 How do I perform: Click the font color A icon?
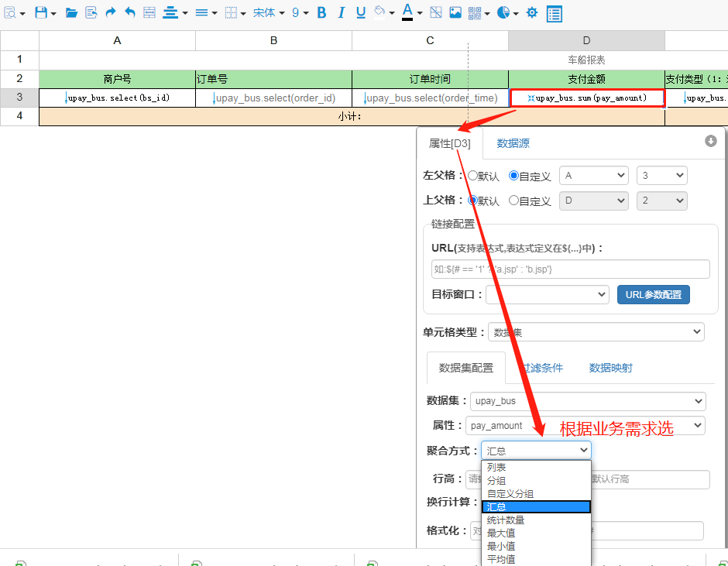pyautogui.click(x=407, y=12)
